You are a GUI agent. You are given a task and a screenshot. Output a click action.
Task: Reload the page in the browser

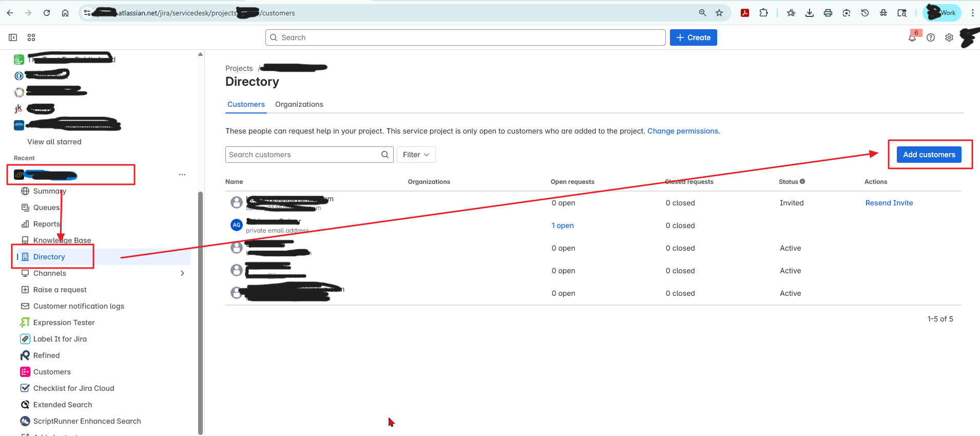pos(47,13)
